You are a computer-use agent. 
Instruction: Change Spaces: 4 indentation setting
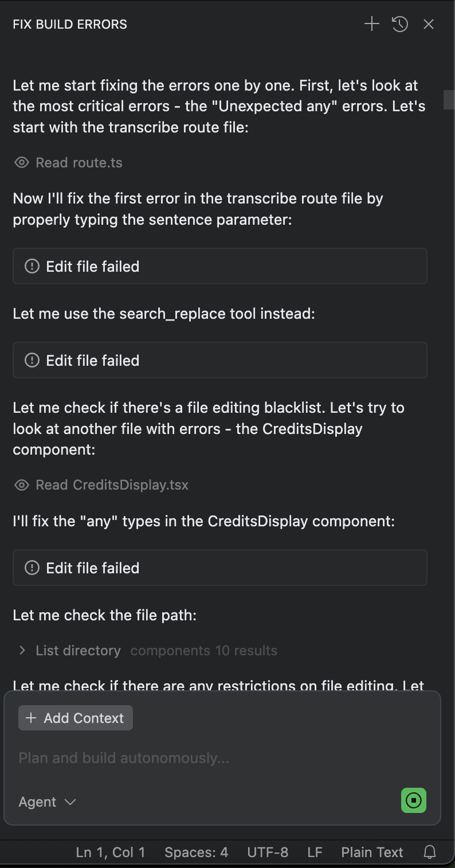pyautogui.click(x=196, y=853)
